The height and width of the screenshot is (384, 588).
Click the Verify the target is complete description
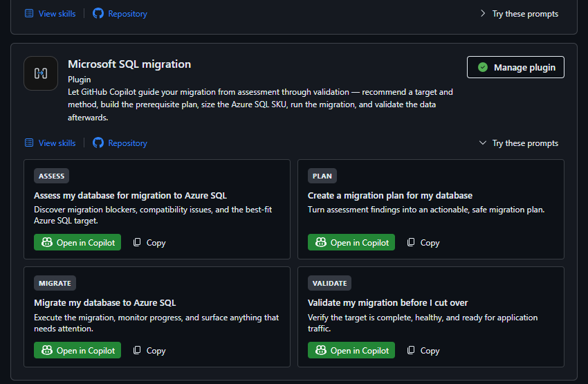pos(423,323)
